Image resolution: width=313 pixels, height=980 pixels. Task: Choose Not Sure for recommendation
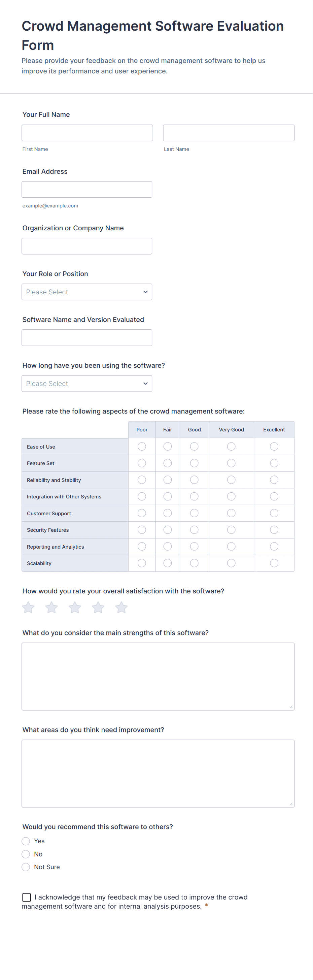(x=26, y=867)
